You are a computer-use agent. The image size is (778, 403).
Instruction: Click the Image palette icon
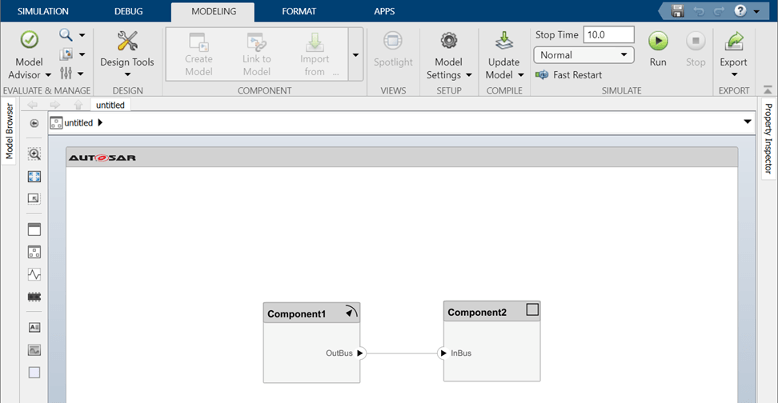[x=34, y=350]
